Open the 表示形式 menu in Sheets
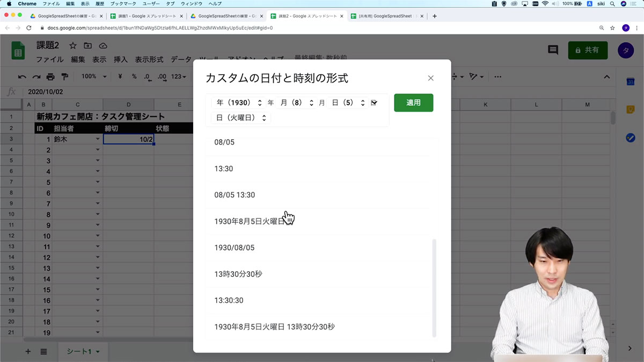 149,60
